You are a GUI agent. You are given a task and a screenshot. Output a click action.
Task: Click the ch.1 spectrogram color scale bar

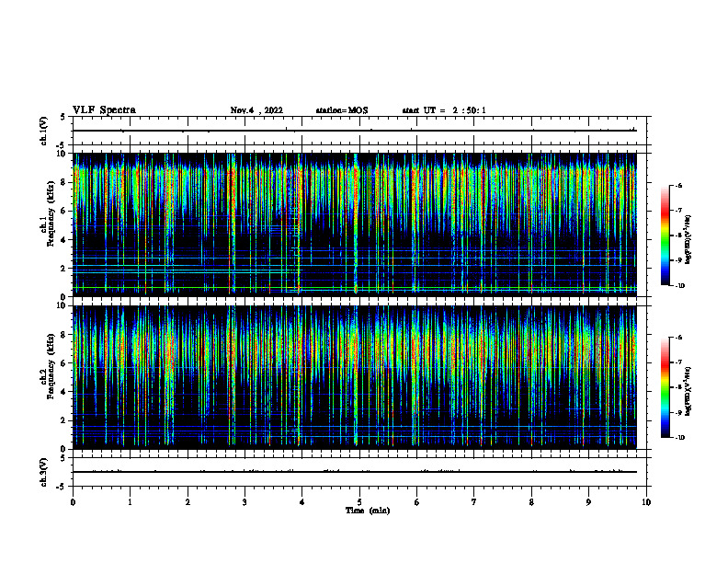(665, 236)
